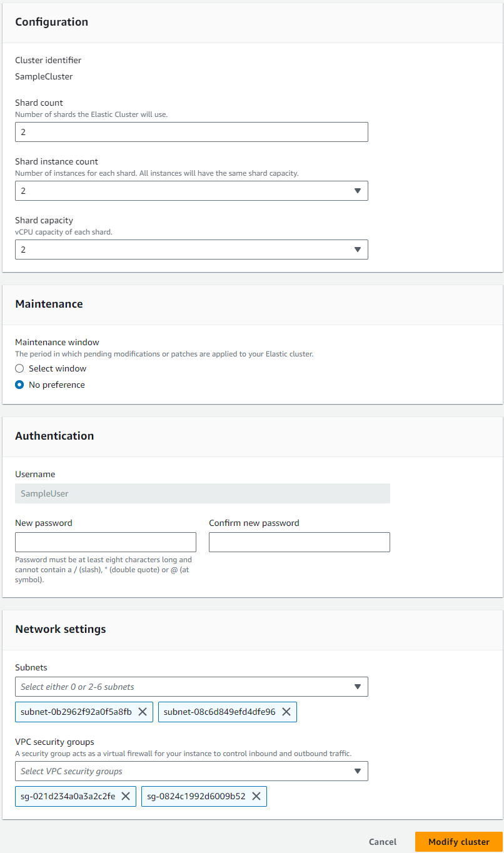Image resolution: width=504 pixels, height=853 pixels.
Task: Click the Shard capacity dropdown arrow
Action: [358, 250]
